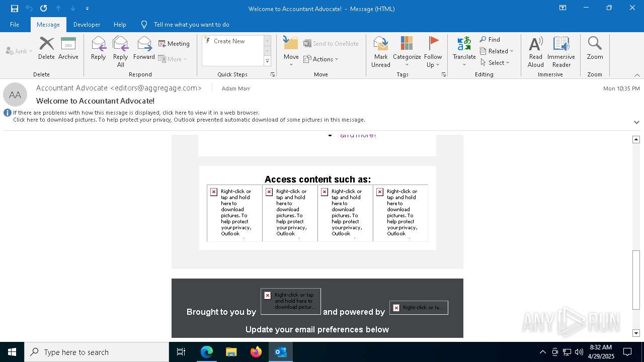Reply with a Meeting
Screen dimensions: 644x362
click(x=174, y=44)
